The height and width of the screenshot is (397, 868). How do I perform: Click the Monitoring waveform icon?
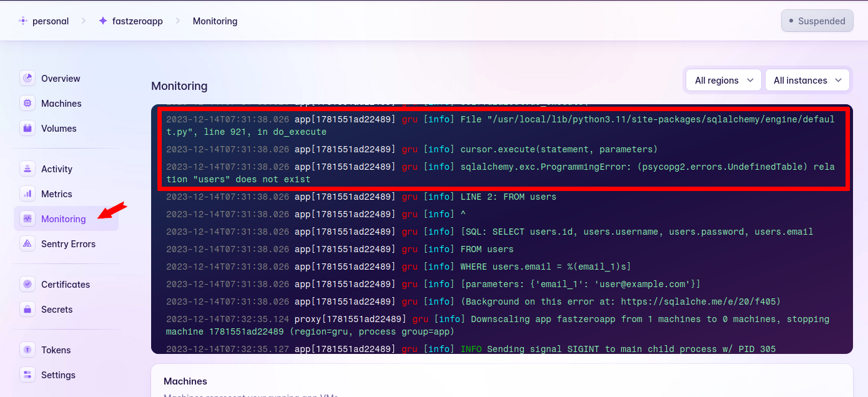27,219
